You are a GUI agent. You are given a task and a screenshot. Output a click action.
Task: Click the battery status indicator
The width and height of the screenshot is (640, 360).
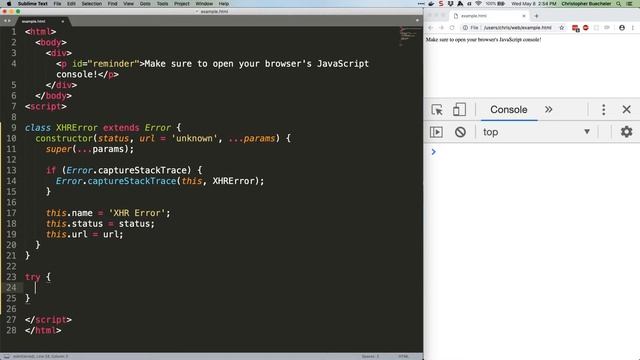pos(495,4)
